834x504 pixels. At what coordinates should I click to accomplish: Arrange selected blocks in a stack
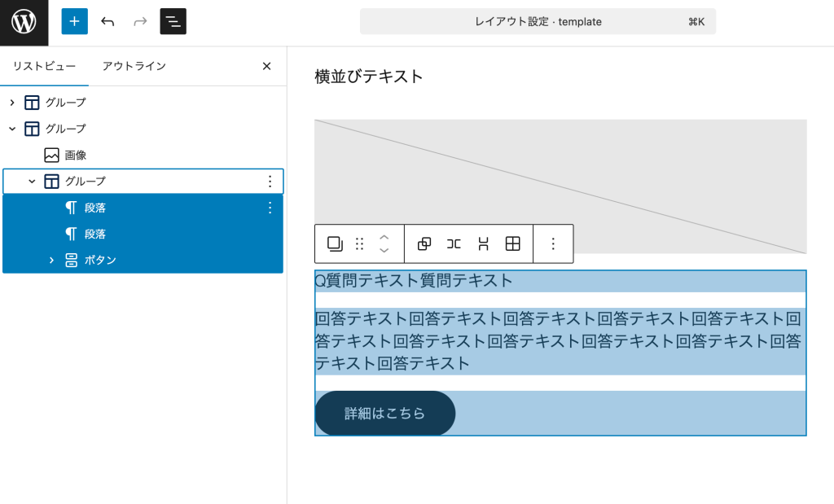click(x=483, y=243)
